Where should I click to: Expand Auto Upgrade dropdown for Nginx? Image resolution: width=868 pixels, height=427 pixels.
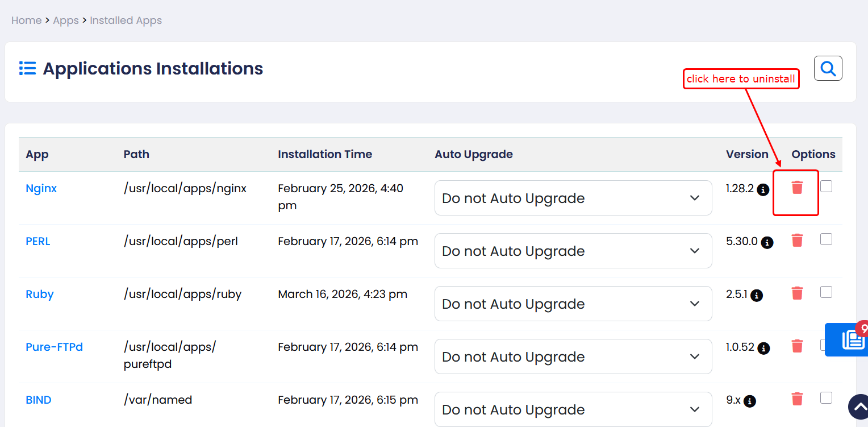573,198
